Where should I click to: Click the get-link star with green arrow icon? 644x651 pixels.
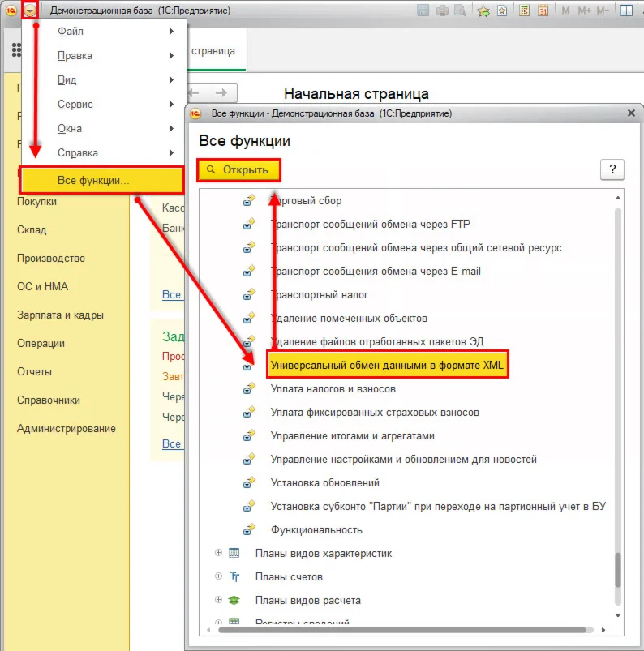483,11
